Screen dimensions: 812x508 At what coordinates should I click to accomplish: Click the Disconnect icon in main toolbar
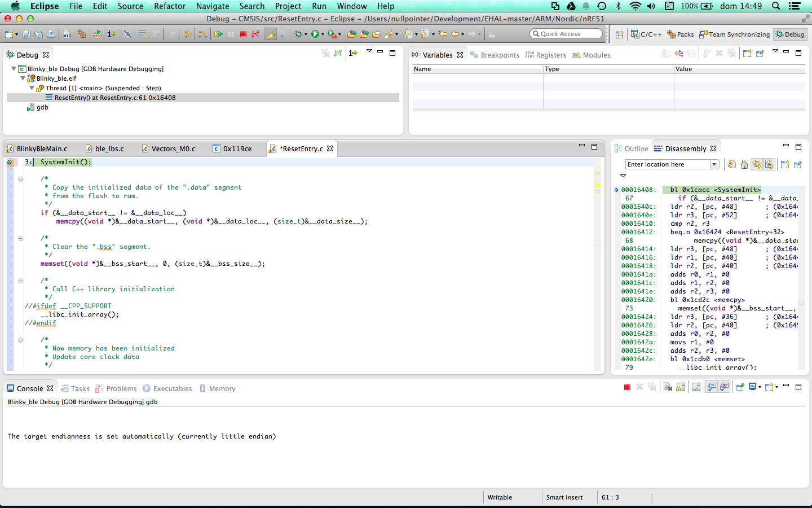pyautogui.click(x=255, y=34)
